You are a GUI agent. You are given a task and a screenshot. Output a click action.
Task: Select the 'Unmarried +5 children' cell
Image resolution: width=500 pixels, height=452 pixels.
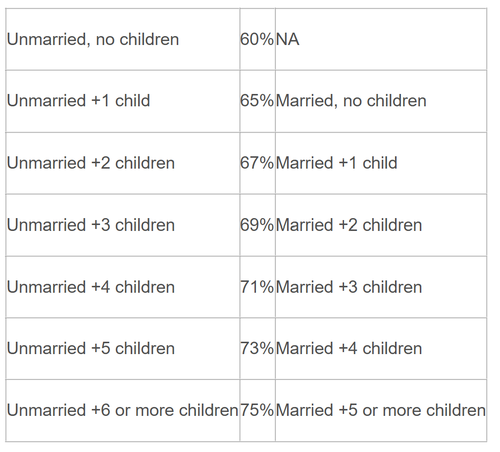click(x=123, y=348)
